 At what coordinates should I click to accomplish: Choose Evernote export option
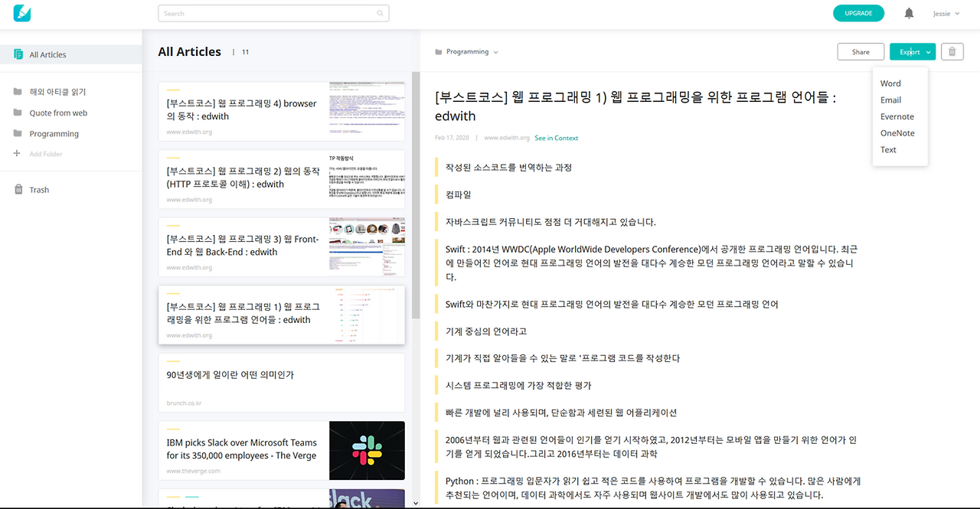tap(897, 116)
